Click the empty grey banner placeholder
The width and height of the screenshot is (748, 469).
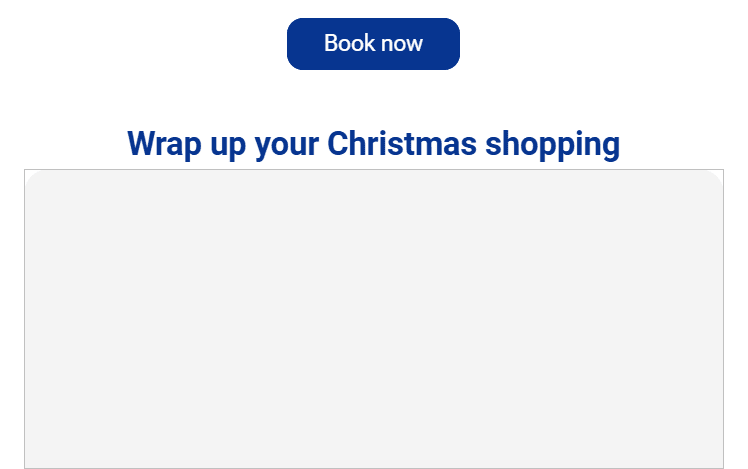373,318
